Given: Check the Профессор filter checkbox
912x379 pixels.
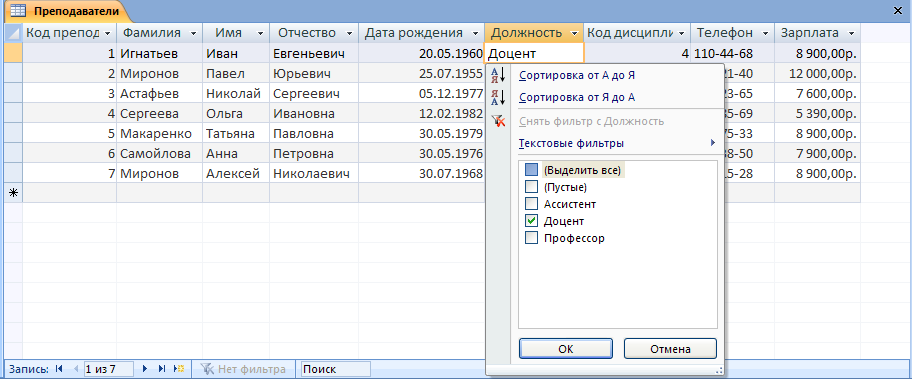Looking at the screenshot, I should pyautogui.click(x=531, y=238).
